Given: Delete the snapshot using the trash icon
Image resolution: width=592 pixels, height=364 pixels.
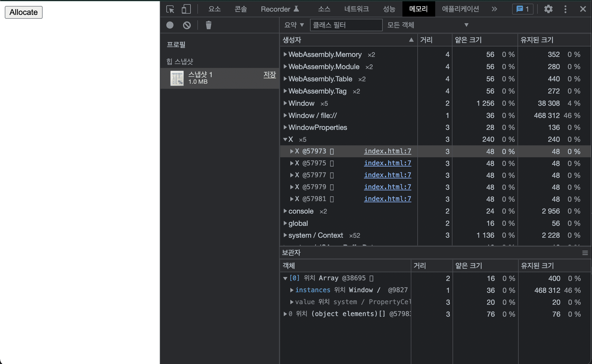Looking at the screenshot, I should point(208,25).
